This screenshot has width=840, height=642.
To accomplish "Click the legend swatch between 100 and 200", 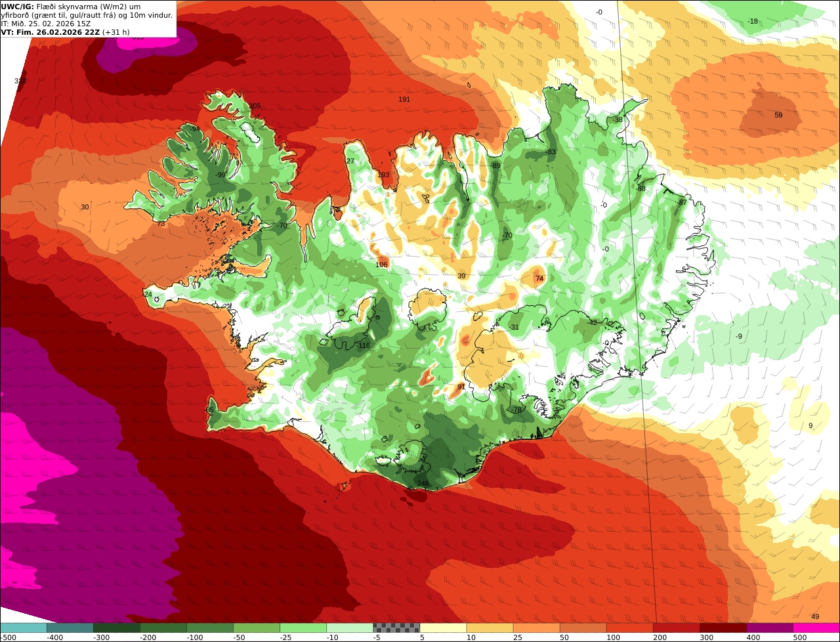I will click(629, 628).
